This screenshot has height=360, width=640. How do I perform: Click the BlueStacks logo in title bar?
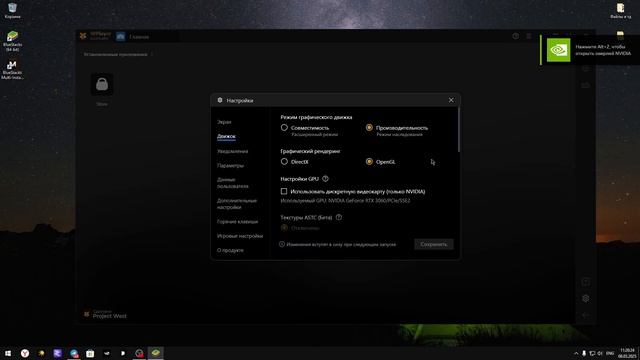[83, 36]
